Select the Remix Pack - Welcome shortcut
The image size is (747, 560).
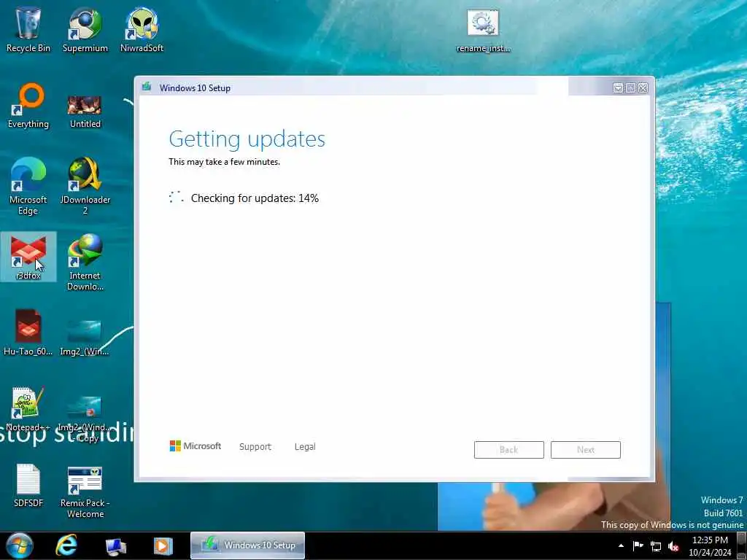85,491
